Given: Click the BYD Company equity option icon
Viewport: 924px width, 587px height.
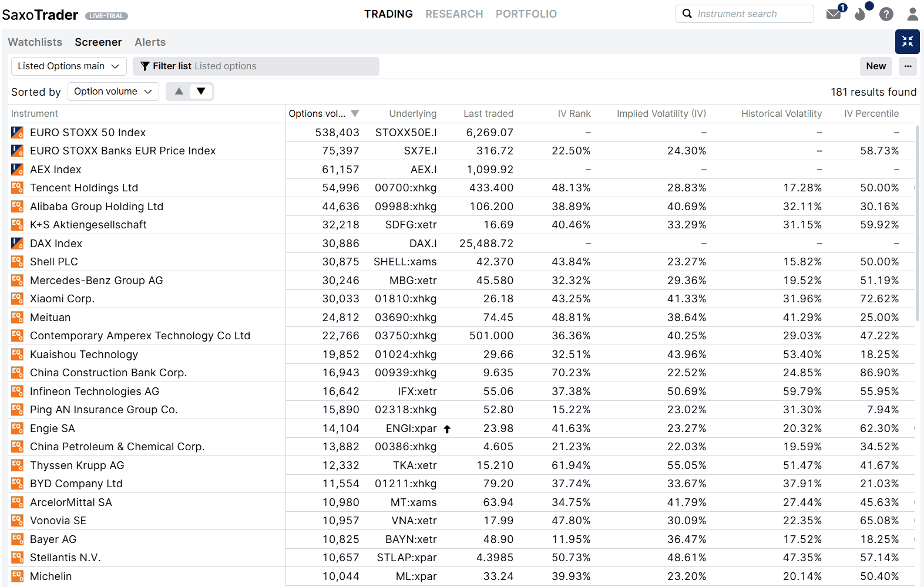Looking at the screenshot, I should 17,484.
